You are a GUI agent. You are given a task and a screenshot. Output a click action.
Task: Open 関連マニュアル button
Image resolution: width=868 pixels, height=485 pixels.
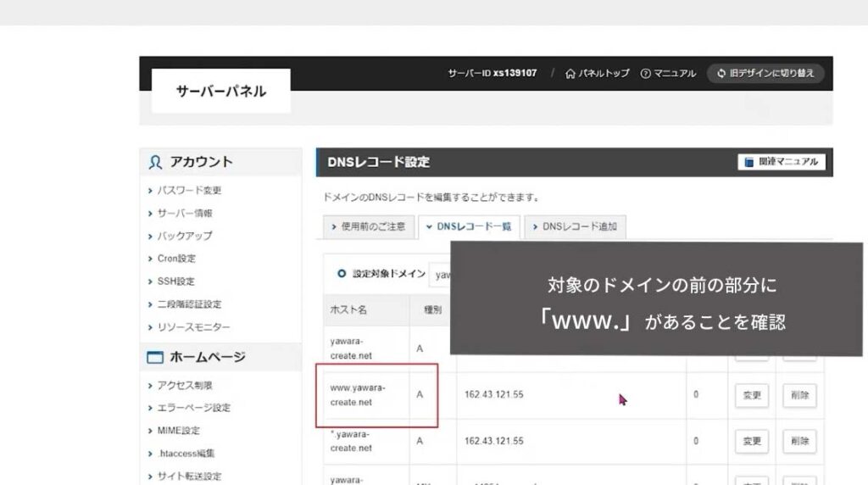pos(781,162)
